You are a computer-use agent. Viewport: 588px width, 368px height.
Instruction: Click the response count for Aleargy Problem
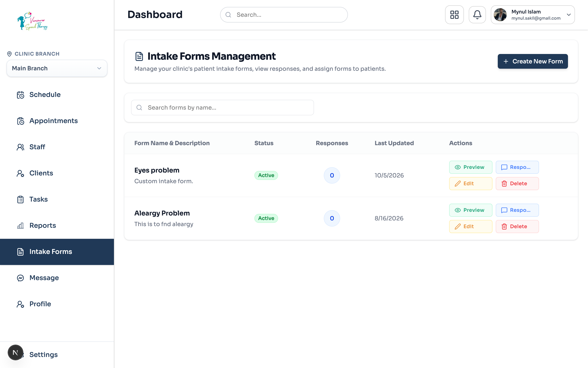click(332, 218)
